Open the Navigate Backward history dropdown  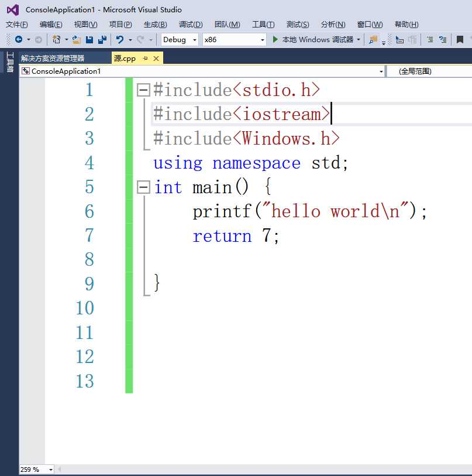coord(28,39)
